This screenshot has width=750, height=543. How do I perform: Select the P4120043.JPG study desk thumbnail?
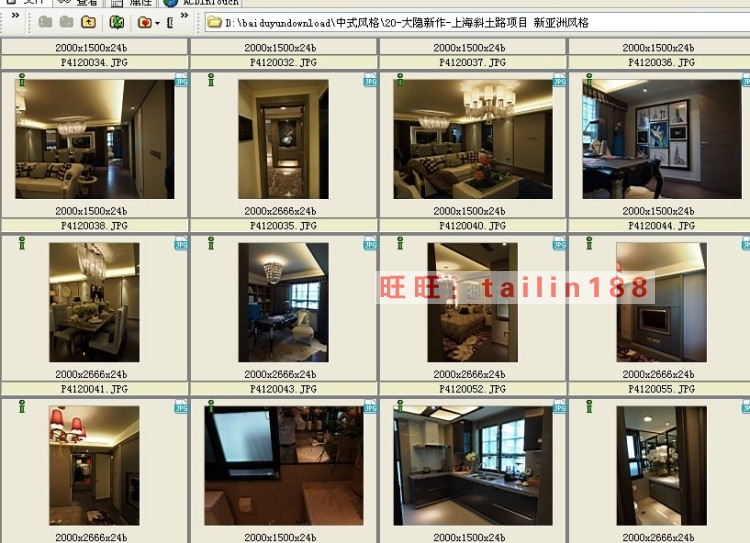point(284,302)
